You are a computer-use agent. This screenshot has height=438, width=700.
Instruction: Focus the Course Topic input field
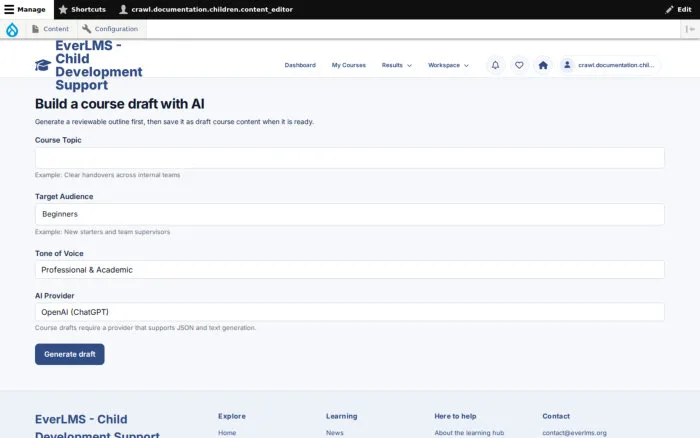(350, 158)
